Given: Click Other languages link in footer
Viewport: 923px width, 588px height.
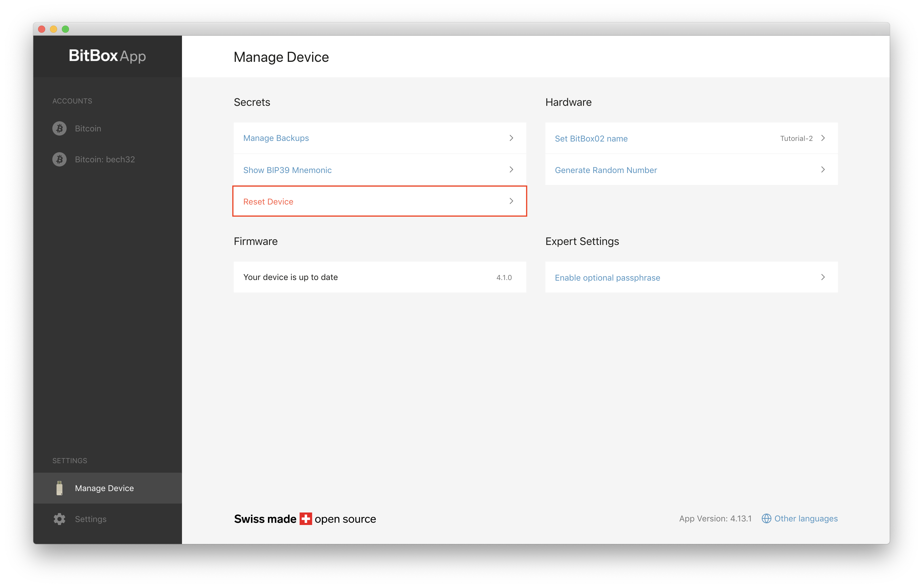Looking at the screenshot, I should (x=807, y=518).
